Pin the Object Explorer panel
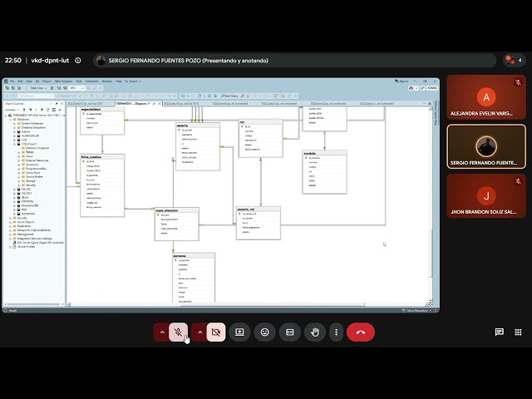Screen dimensions: 532x399 point(57,103)
